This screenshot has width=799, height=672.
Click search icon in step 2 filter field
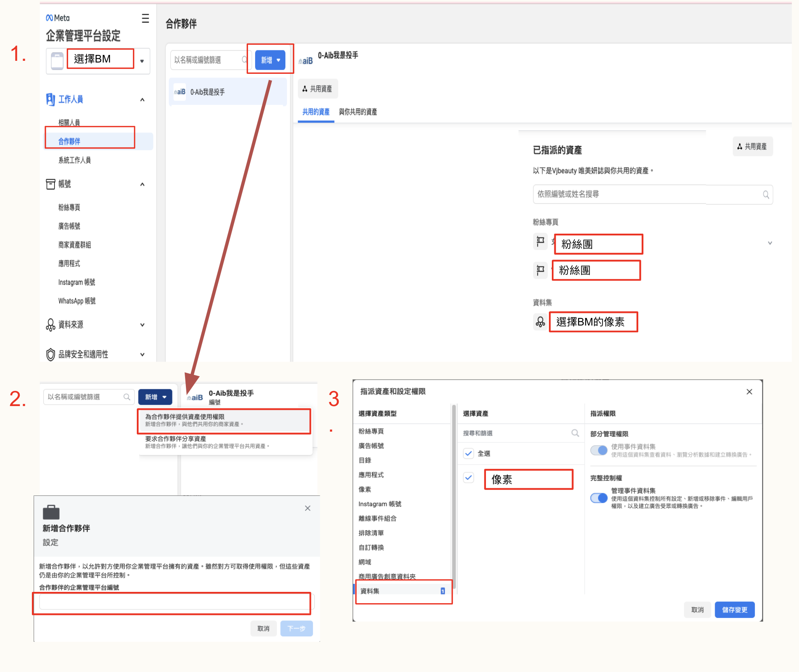pos(127,397)
